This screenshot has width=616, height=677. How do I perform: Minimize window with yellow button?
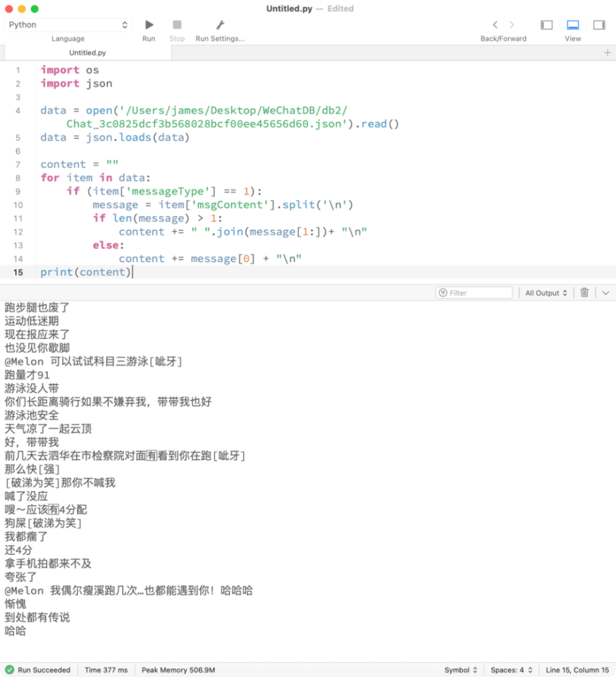22,9
